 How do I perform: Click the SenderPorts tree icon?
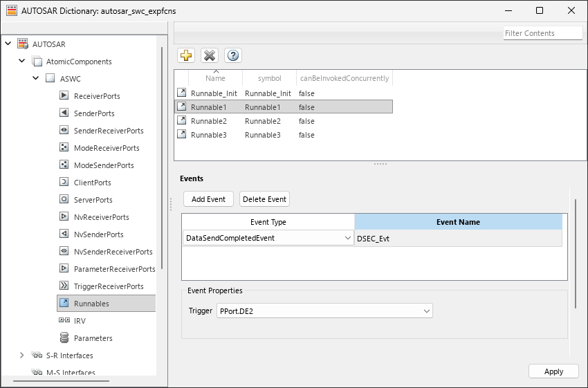[x=64, y=113]
